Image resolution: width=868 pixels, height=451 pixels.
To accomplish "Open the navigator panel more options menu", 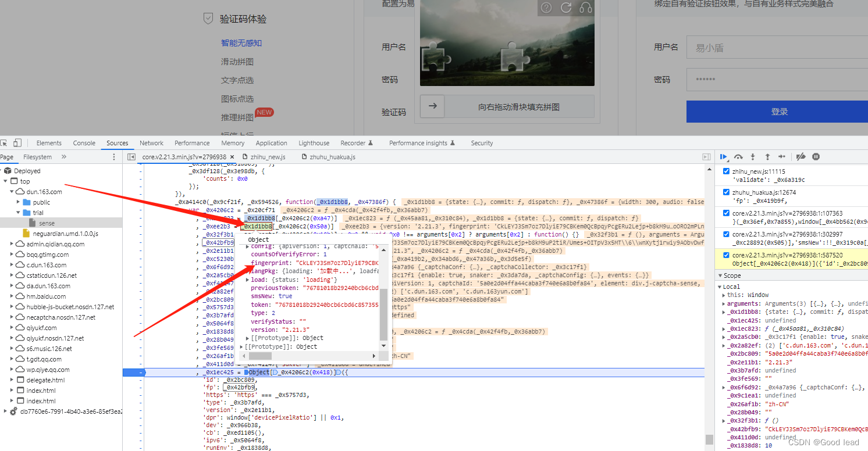I will [x=114, y=157].
